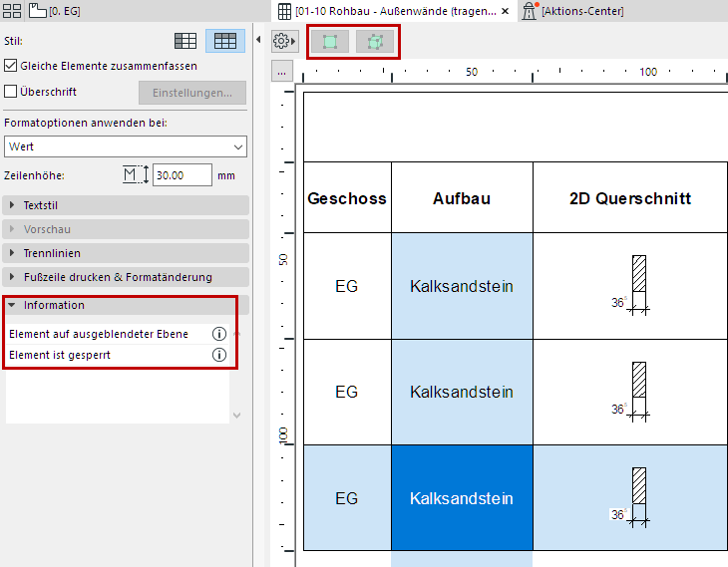
Task: Click the third row wall cross-section preview
Action: click(x=631, y=497)
